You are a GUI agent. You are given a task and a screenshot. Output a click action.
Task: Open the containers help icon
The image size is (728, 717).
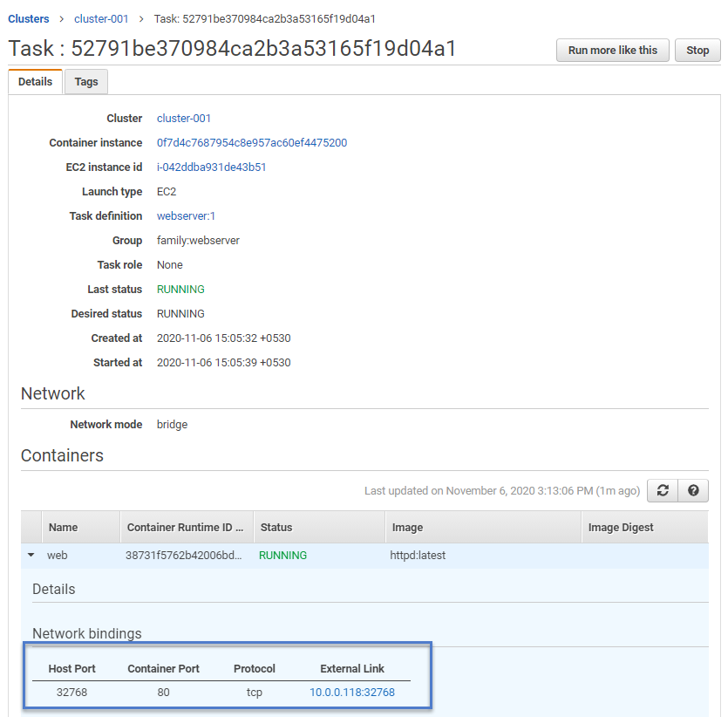[693, 490]
